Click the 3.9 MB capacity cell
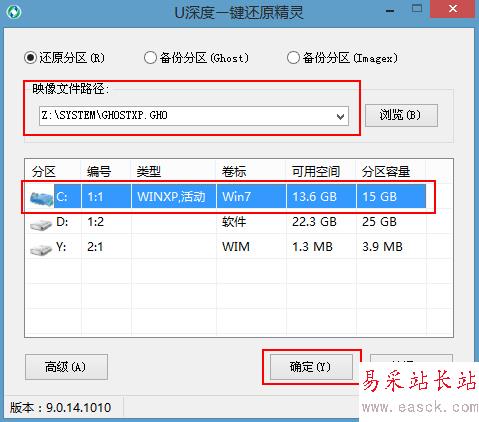The height and width of the screenshot is (422, 479). (x=382, y=247)
